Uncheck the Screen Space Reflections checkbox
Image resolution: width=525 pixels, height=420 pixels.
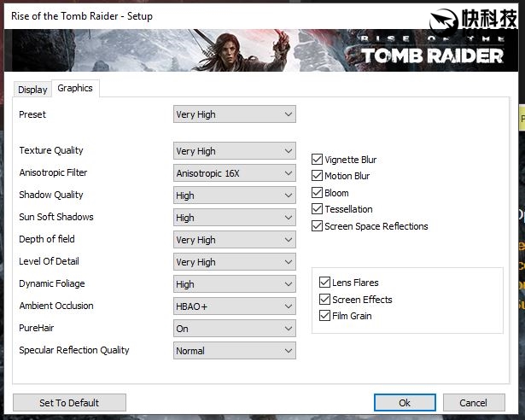coord(317,225)
